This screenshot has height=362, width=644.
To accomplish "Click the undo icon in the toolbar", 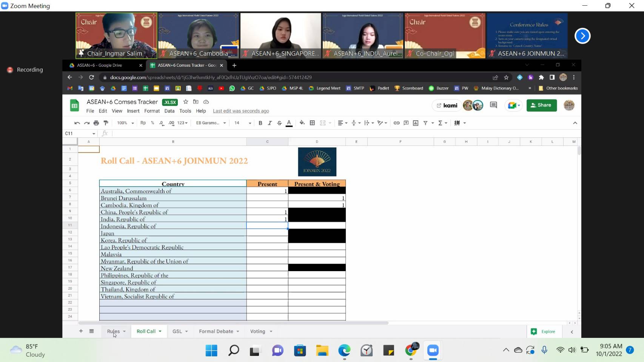I will coord(77,123).
